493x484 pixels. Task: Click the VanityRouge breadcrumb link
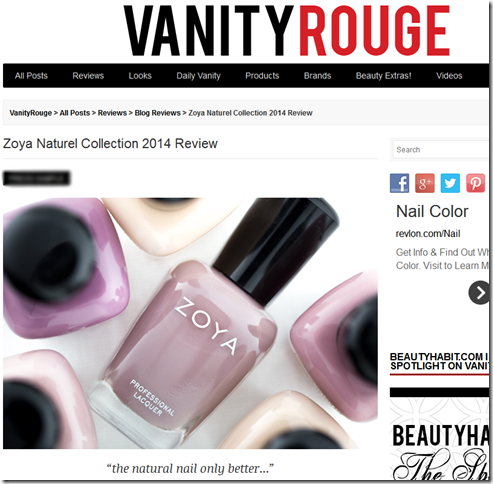click(31, 113)
